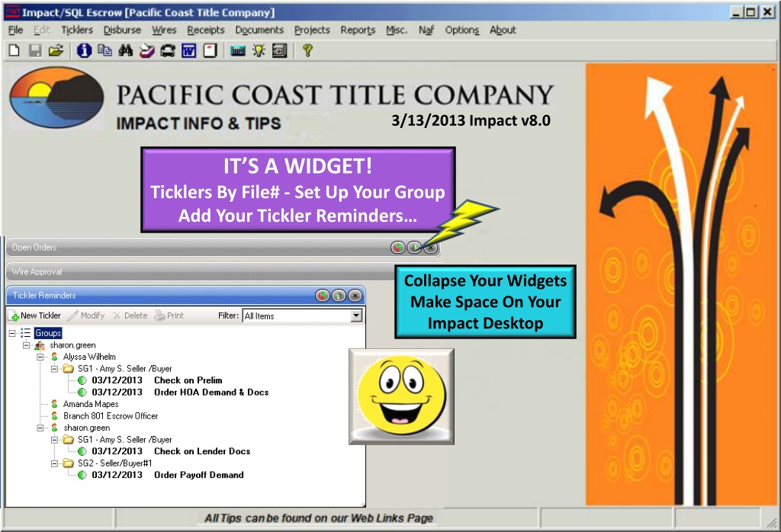
Task: Open the Misc. menu
Action: point(397,30)
